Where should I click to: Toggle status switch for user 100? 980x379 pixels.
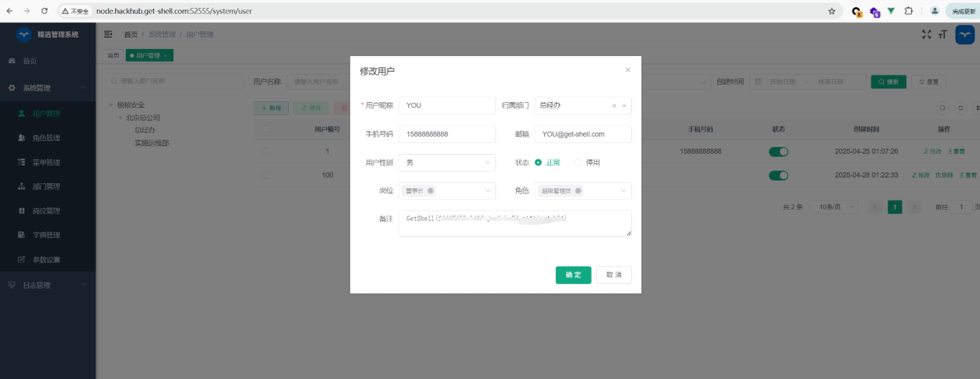click(x=779, y=175)
